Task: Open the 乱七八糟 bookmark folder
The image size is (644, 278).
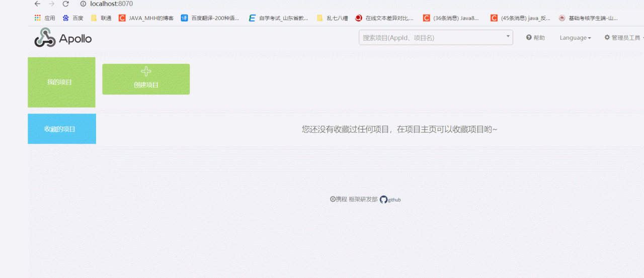Action: click(332, 18)
